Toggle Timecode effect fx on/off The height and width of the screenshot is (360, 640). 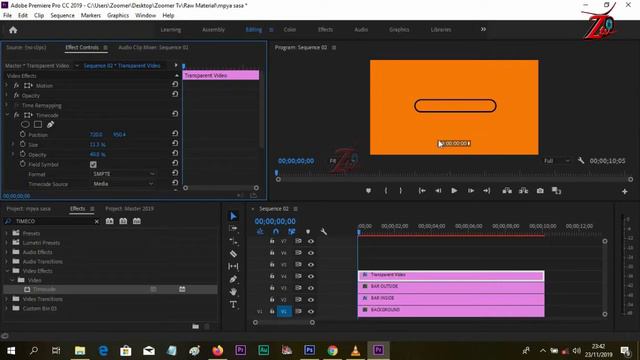(x=16, y=115)
